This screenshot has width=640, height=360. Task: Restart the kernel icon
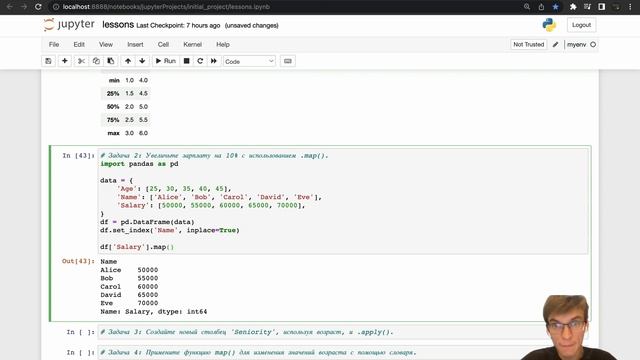(x=200, y=61)
